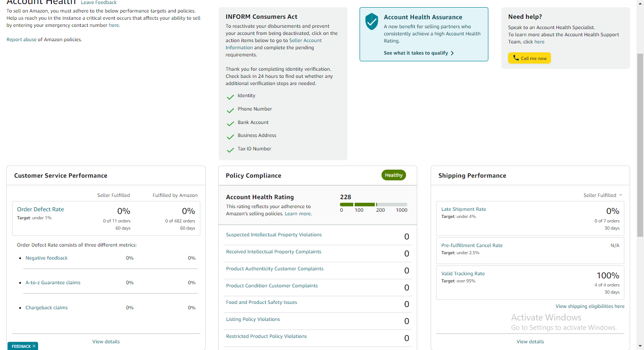The image size is (644, 350).
Task: Open Product Authenticity Customer Complaints
Action: [x=275, y=269]
